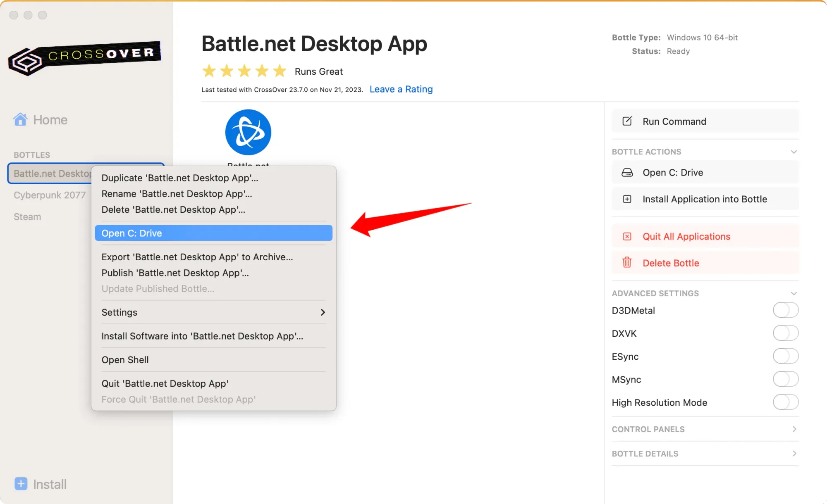827x504 pixels.
Task: Click the Open C: Drive disk icon
Action: click(x=627, y=173)
